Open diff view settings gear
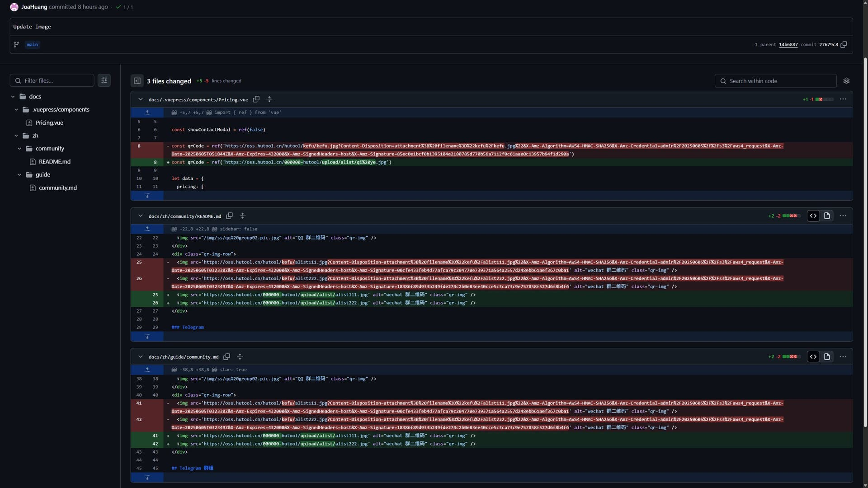Screen dimensions: 868x488 (846, 81)
